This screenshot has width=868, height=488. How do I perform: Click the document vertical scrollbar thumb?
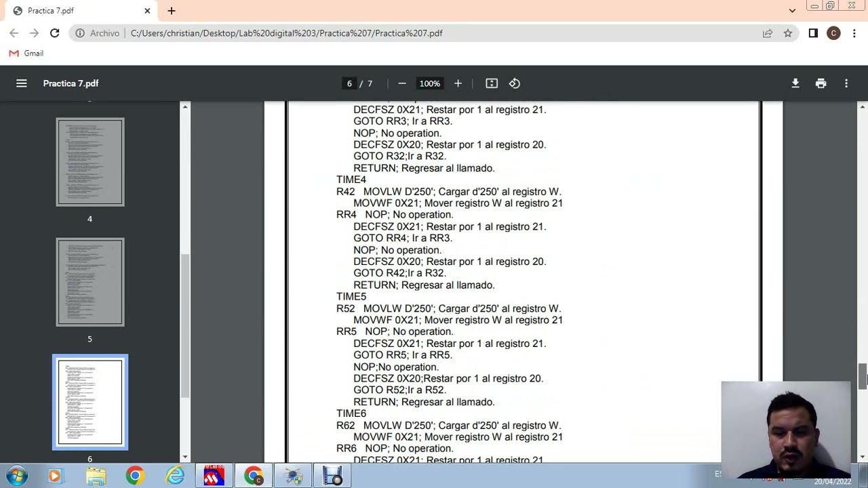(x=863, y=376)
